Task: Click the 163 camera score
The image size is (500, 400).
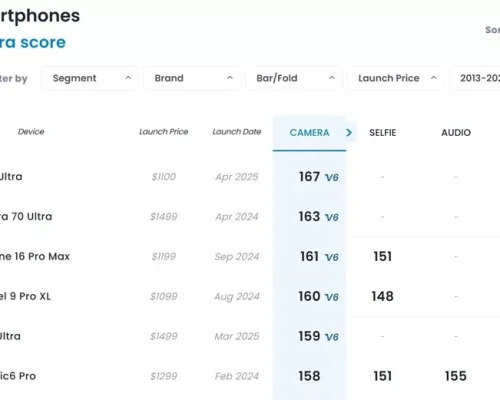Action: click(x=309, y=217)
